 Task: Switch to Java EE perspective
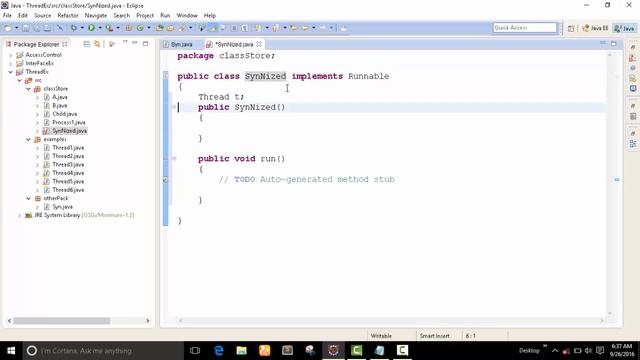tap(595, 28)
